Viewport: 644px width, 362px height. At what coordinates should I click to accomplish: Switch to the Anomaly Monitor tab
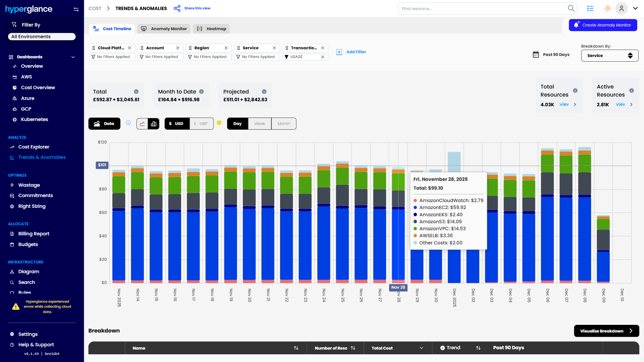click(164, 29)
